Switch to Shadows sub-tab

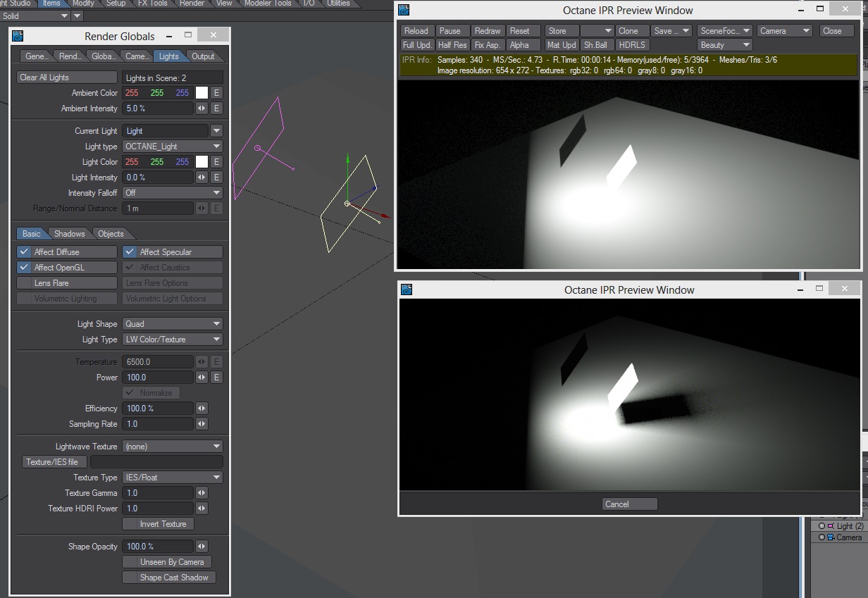(x=70, y=234)
